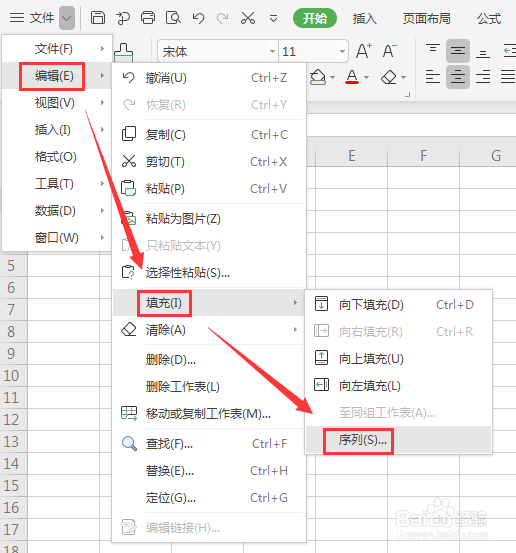Toggle align text left
Viewport: 516px width, 553px height.
[432, 77]
